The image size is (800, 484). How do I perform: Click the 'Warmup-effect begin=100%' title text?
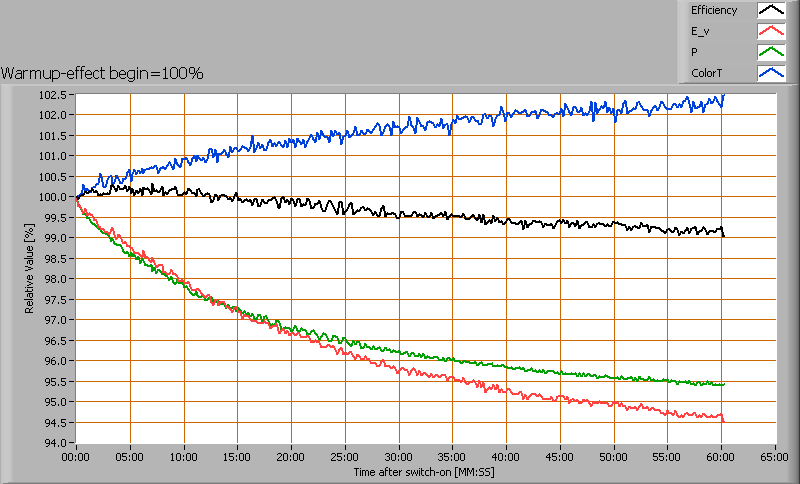(x=102, y=73)
